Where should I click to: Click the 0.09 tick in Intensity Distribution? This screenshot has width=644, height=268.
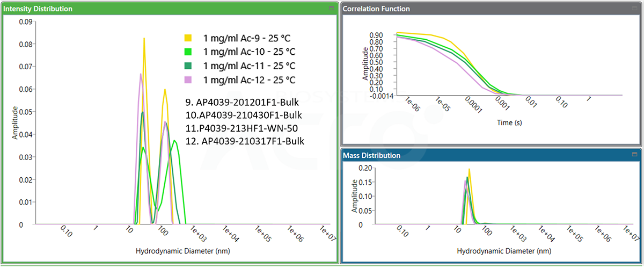point(25,22)
